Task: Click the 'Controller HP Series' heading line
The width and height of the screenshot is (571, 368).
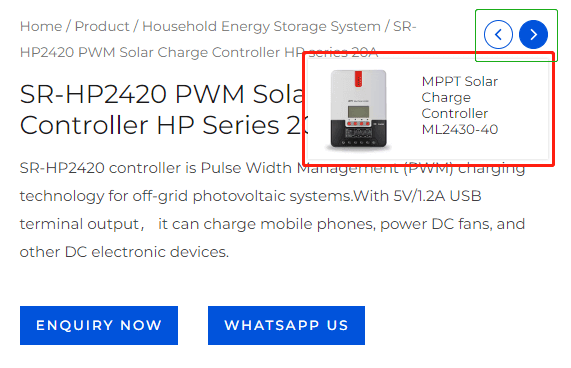Action: (164, 125)
